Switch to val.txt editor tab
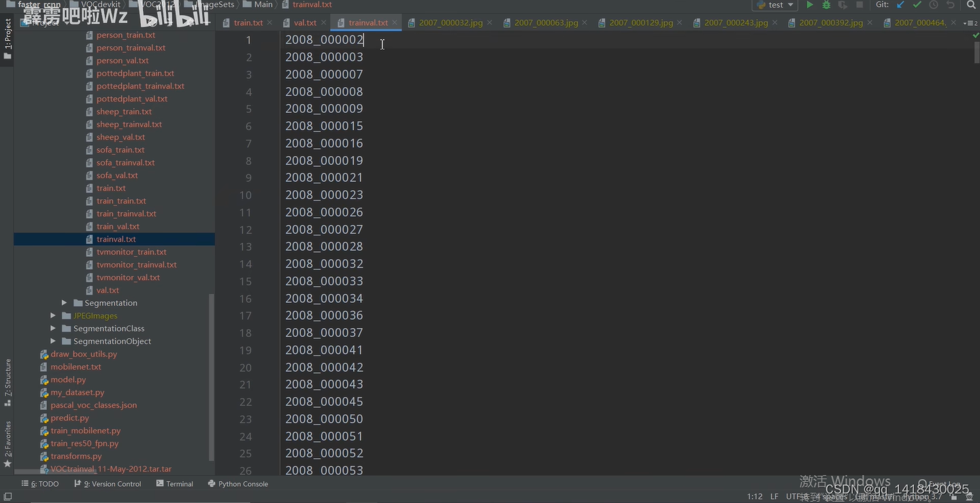This screenshot has height=503, width=980. pos(305,22)
